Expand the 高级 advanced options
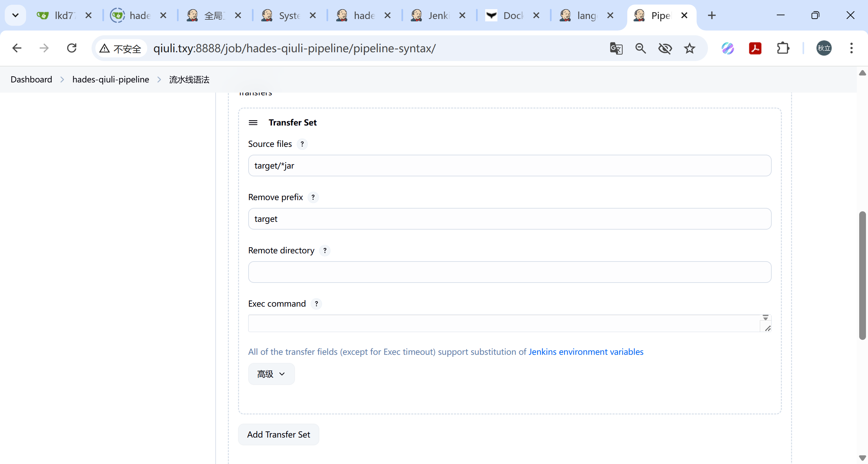 point(271,374)
